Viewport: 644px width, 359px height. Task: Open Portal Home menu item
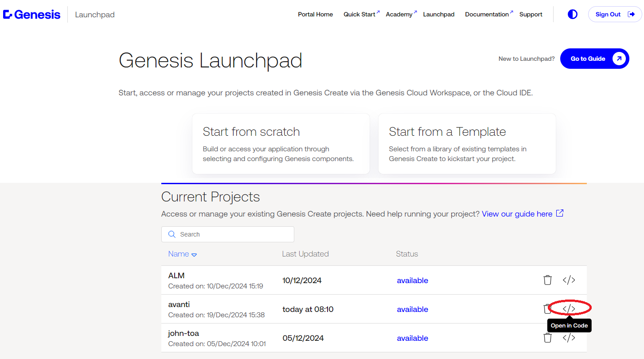pos(315,14)
